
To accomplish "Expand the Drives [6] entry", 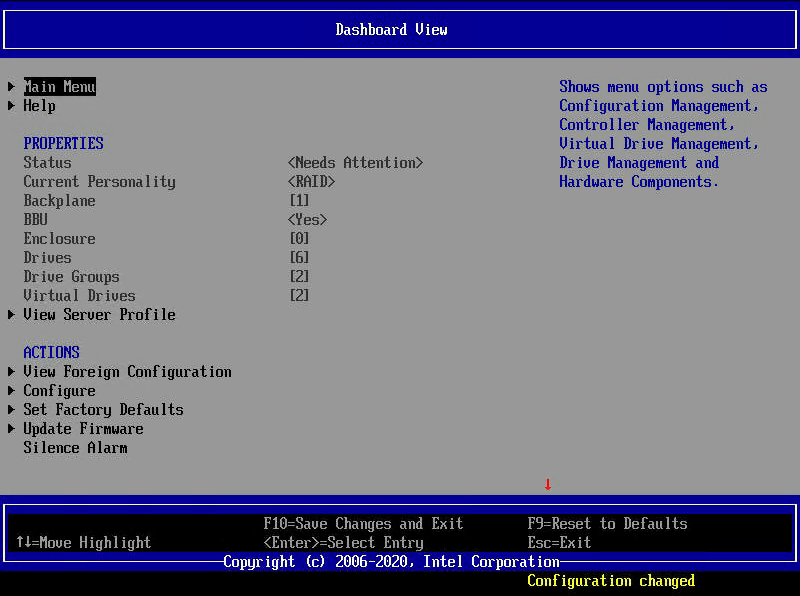I will (x=297, y=257).
